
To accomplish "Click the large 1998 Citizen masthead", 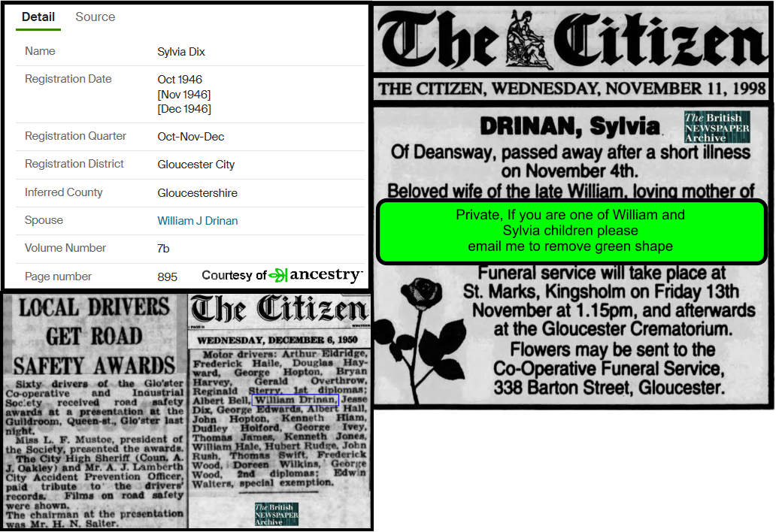I will click(x=571, y=41).
